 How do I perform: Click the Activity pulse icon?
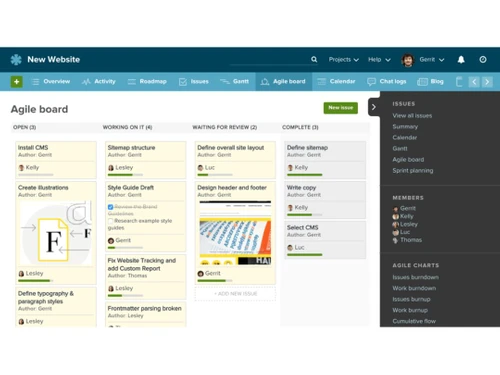click(x=86, y=82)
